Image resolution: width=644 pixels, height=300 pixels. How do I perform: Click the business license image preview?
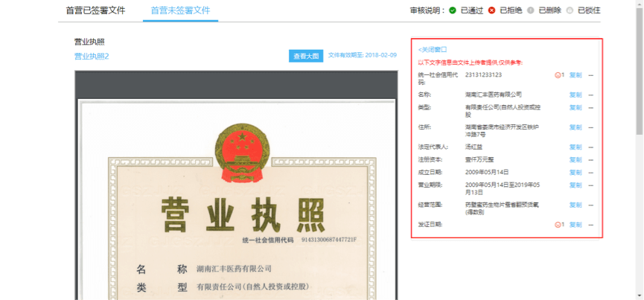[x=236, y=185]
